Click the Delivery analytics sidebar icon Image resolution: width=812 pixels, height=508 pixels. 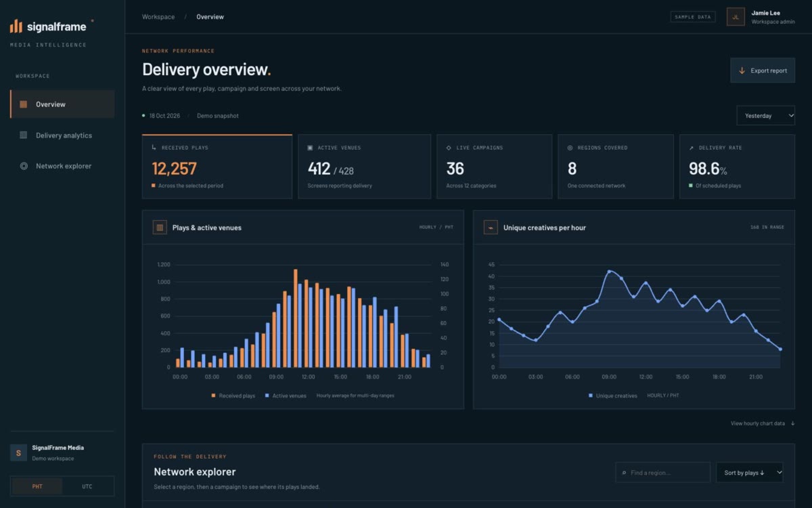click(x=24, y=135)
